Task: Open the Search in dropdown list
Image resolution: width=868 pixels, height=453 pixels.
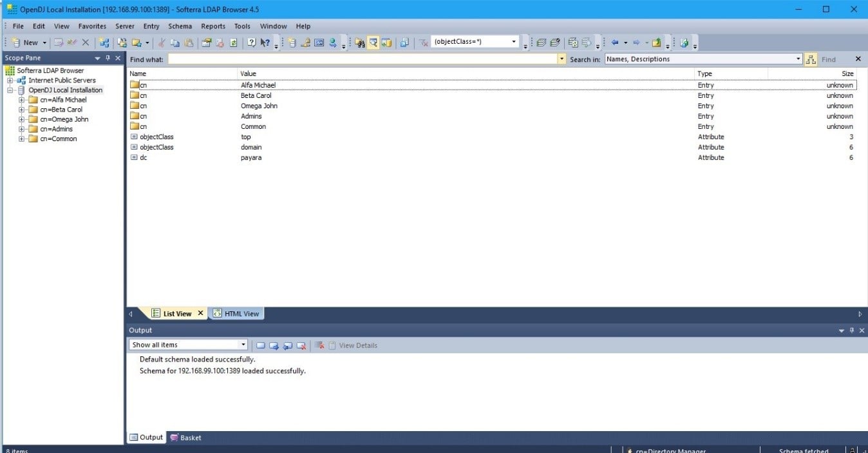Action: pyautogui.click(x=798, y=59)
